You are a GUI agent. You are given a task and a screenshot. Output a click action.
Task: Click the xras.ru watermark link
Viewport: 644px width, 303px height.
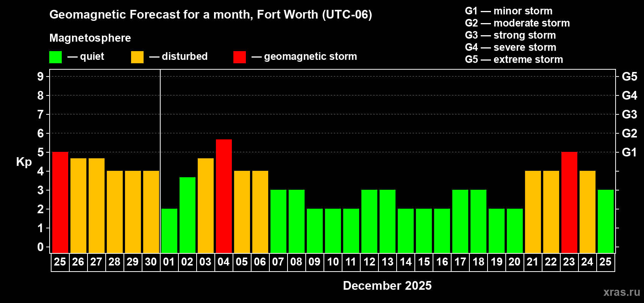coord(622,292)
